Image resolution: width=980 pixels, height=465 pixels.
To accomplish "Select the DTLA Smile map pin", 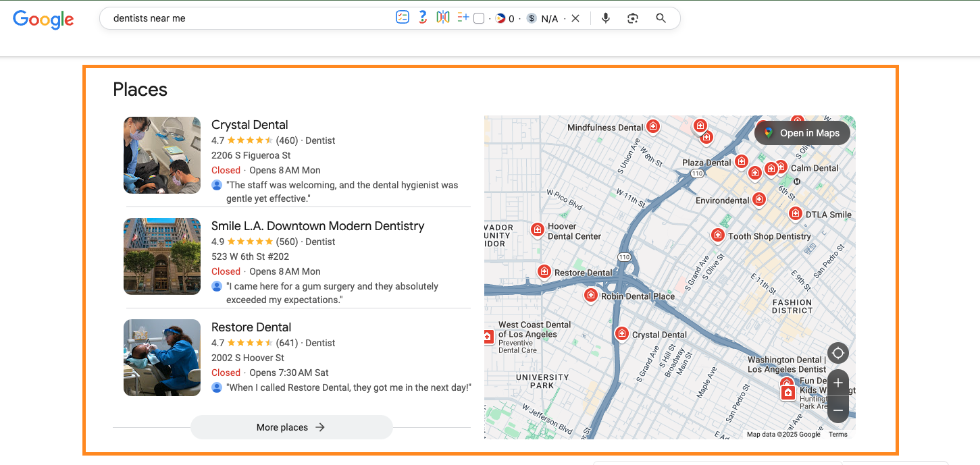I will [x=796, y=214].
